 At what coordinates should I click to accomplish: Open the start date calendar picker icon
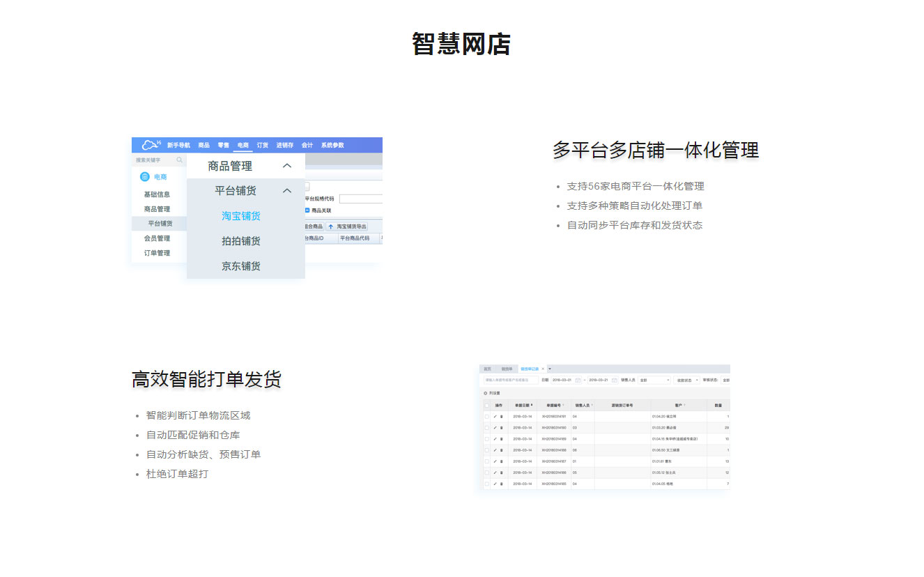(578, 380)
